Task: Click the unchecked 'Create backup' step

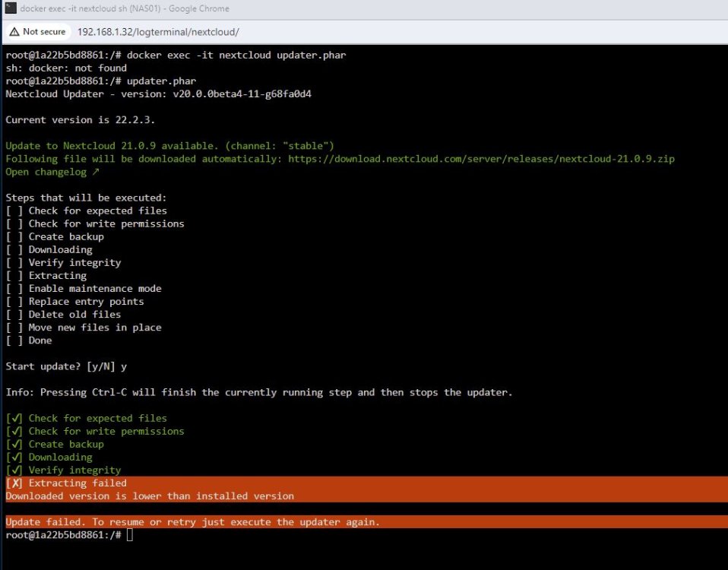Action: point(55,236)
